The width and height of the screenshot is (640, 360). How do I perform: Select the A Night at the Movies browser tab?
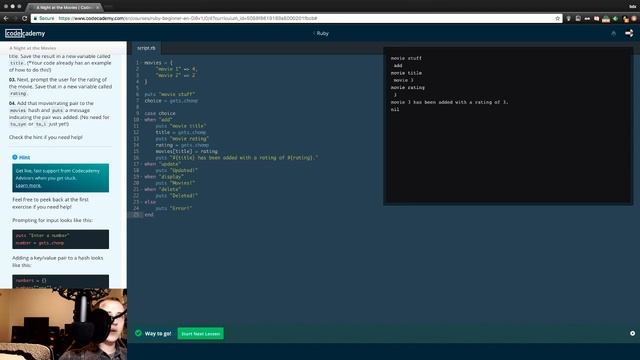(x=63, y=7)
